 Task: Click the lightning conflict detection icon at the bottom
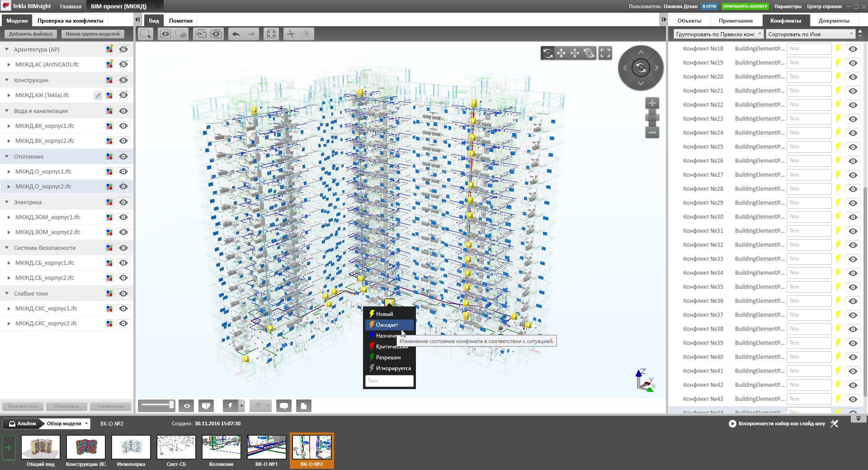coord(231,405)
